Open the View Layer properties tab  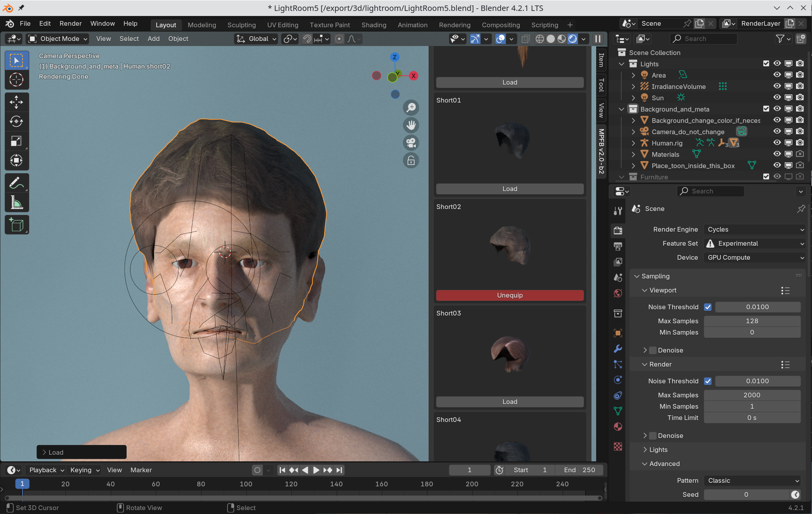tap(618, 262)
